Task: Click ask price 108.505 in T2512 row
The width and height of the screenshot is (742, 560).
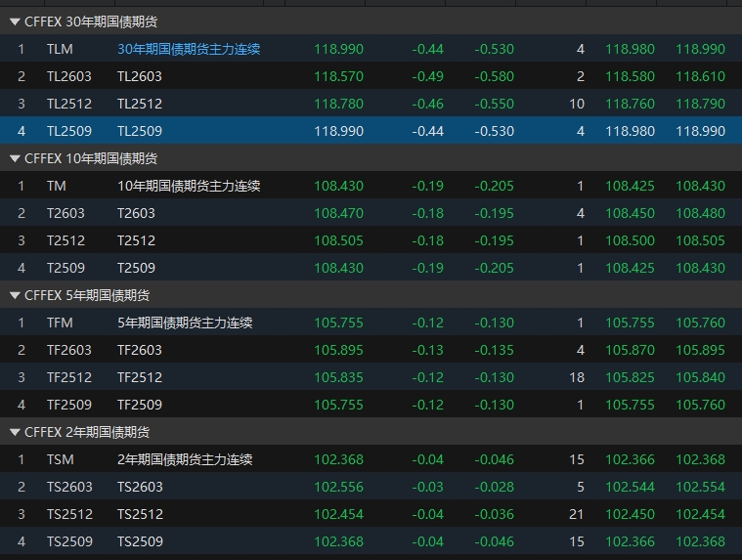Action: point(700,240)
